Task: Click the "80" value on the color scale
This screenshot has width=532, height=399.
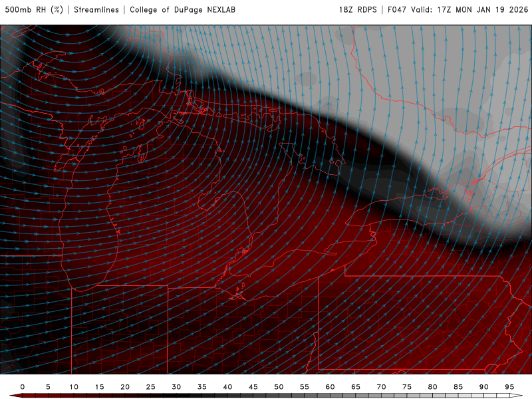Action: coord(433,387)
